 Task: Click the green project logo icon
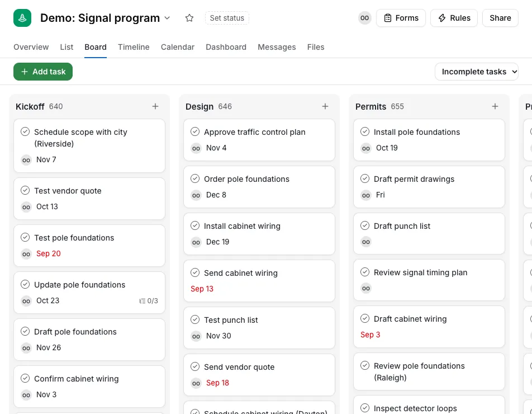coord(22,18)
